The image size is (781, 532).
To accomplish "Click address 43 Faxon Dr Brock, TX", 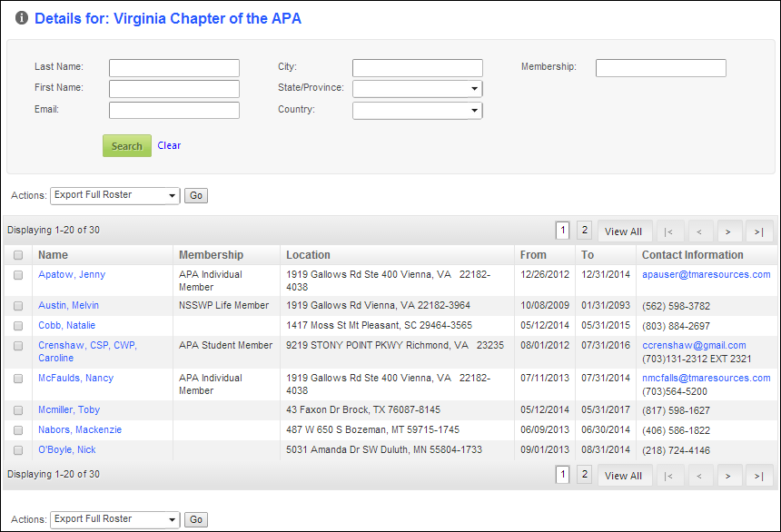I will [x=363, y=410].
